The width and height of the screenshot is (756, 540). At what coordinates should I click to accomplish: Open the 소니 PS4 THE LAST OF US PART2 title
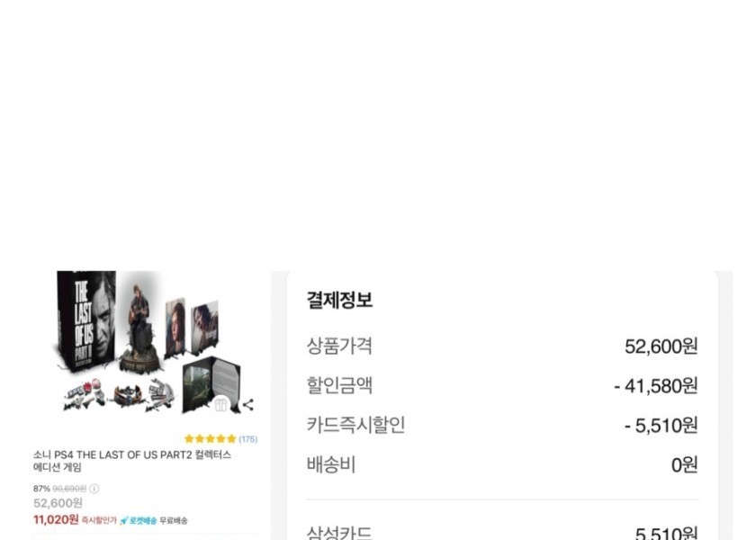(132, 461)
